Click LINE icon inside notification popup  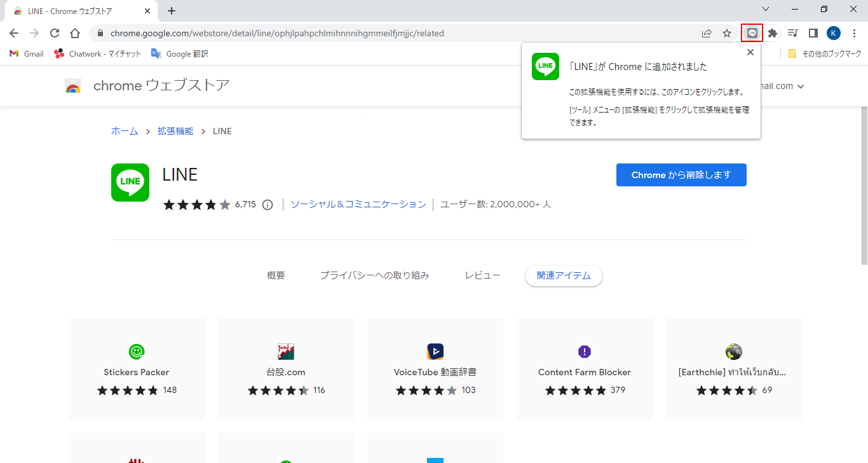545,66
